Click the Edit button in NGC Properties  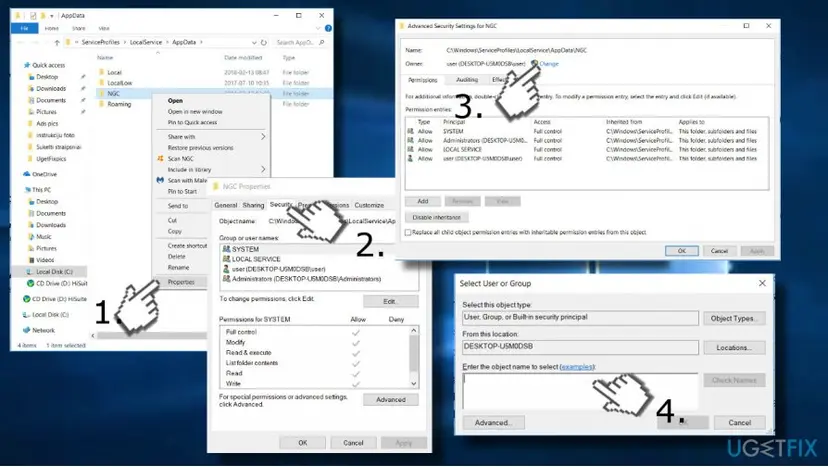390,301
